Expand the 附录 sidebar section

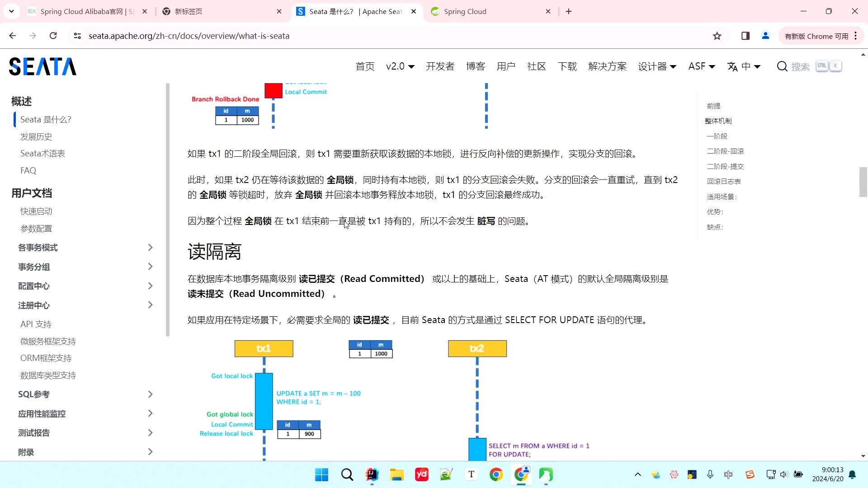[151, 452]
